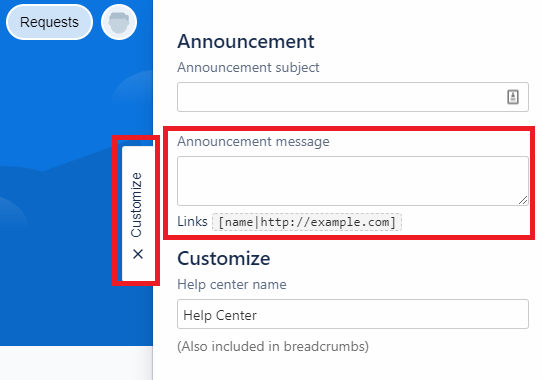The width and height of the screenshot is (543, 380).
Task: Click the Announcement subject label
Action: pyautogui.click(x=248, y=68)
